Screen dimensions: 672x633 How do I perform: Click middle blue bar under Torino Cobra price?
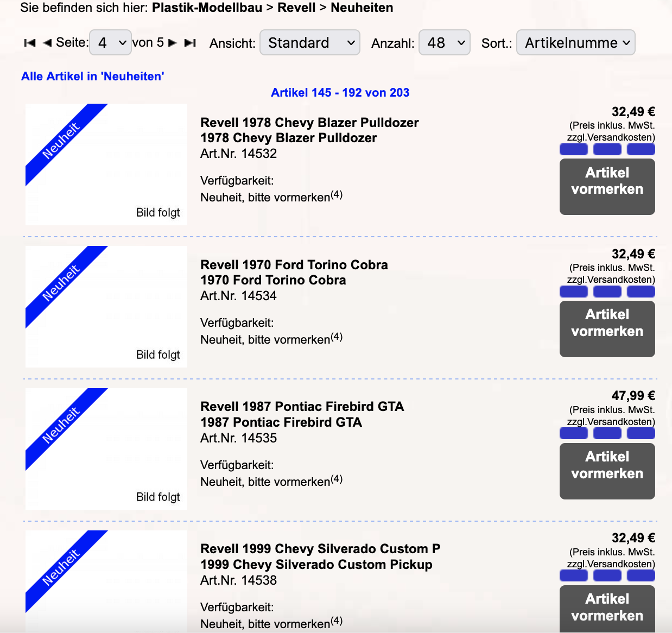pos(607,292)
